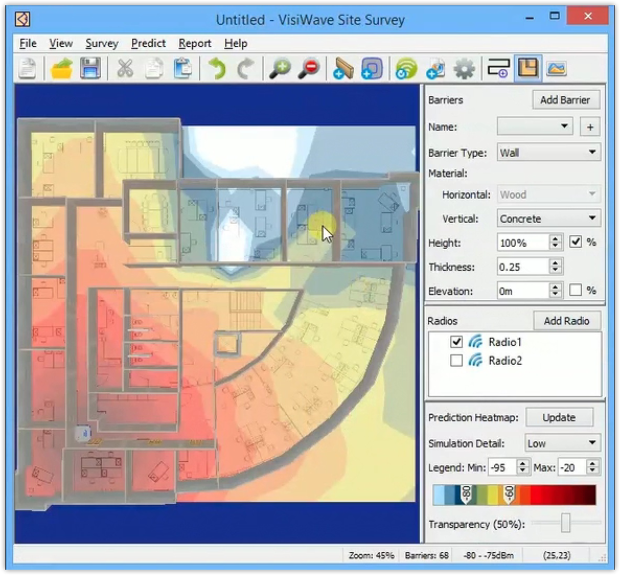Click the -80 marker on the color legend
The image size is (620, 575).
(x=466, y=494)
